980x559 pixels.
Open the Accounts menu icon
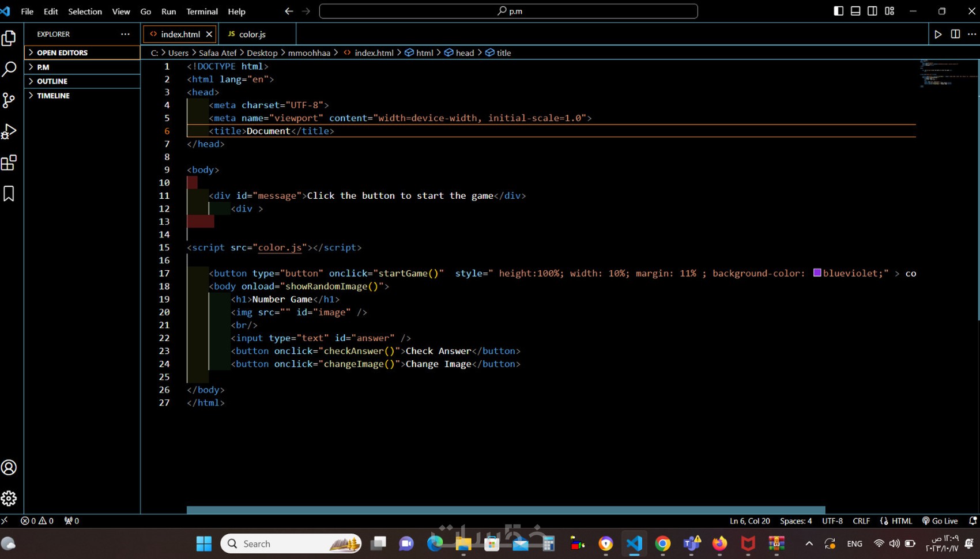coord(9,467)
